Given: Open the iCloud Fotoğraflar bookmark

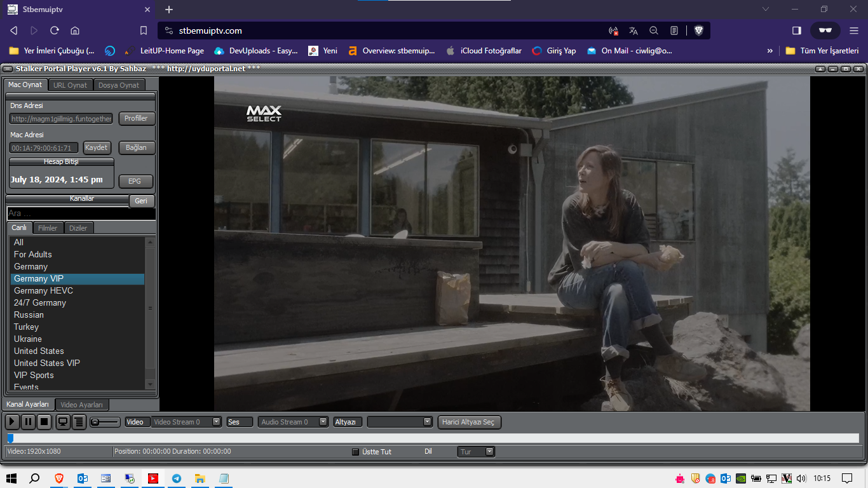Looking at the screenshot, I should pos(484,51).
